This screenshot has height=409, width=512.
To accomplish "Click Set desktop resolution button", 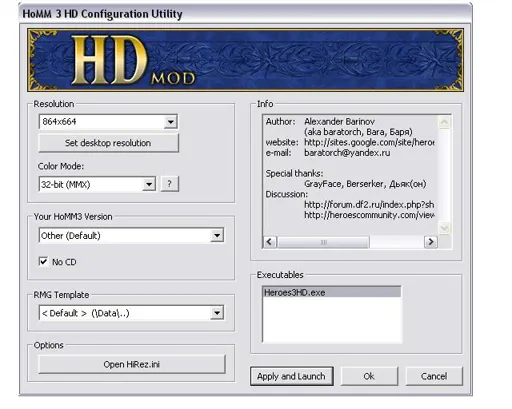I will tap(108, 143).
